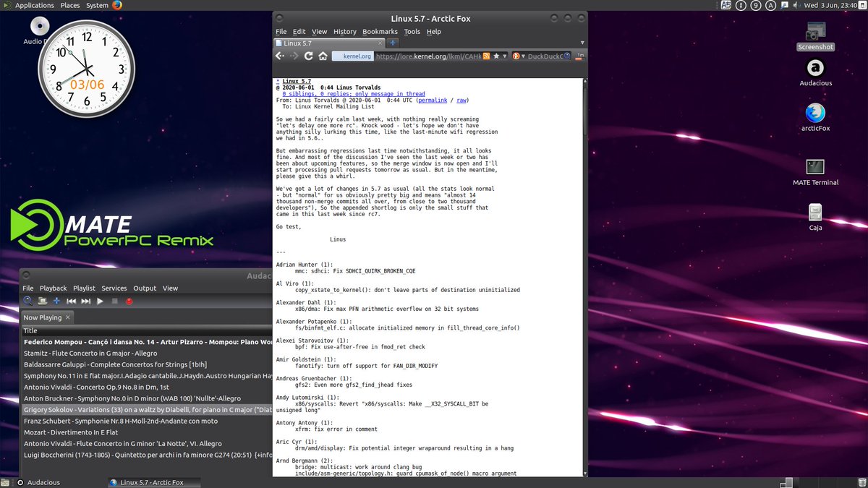Open Audacious Services menu
Screen dimensions: 868x488
114,288
